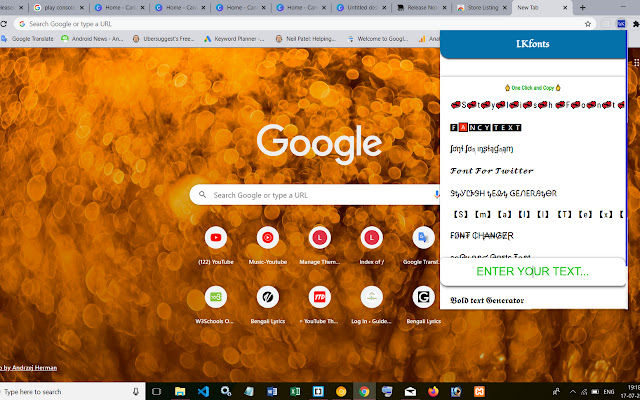Click the Google search box on page
The image size is (640, 400).
click(x=314, y=195)
